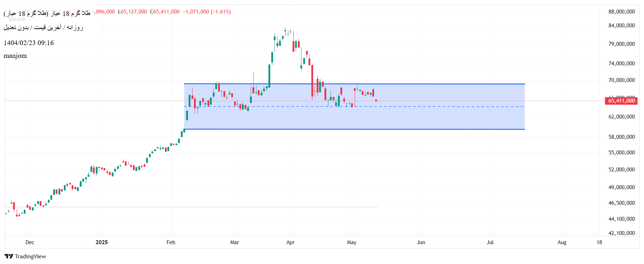Click the -1,071,000 (-1.61%) change value

[x=207, y=12]
